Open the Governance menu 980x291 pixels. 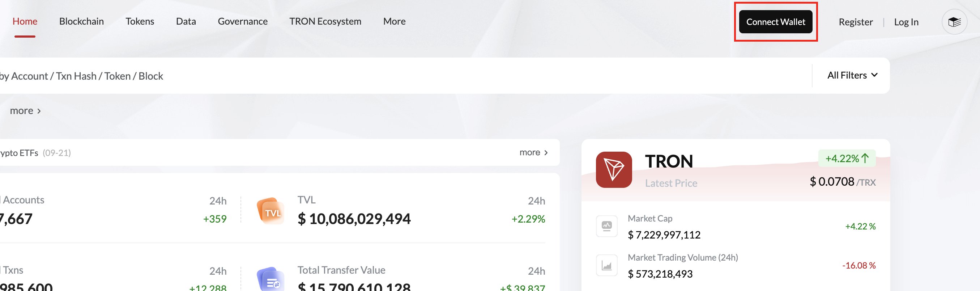coord(242,21)
